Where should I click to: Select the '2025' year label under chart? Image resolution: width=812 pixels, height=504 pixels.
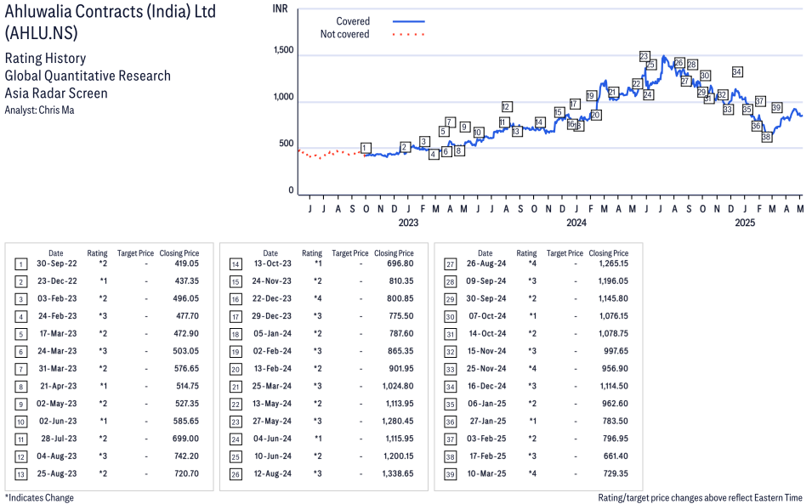point(745,223)
